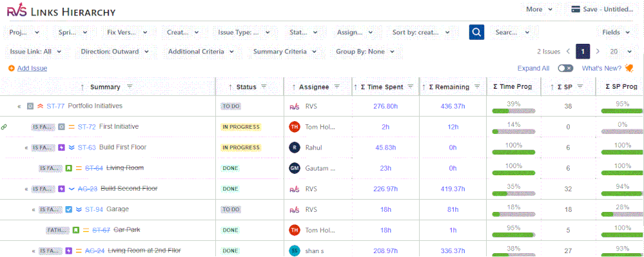Collapse the ST-77 Portfolio Initiatives row
The height and width of the screenshot is (257, 644).
pyautogui.click(x=19, y=106)
